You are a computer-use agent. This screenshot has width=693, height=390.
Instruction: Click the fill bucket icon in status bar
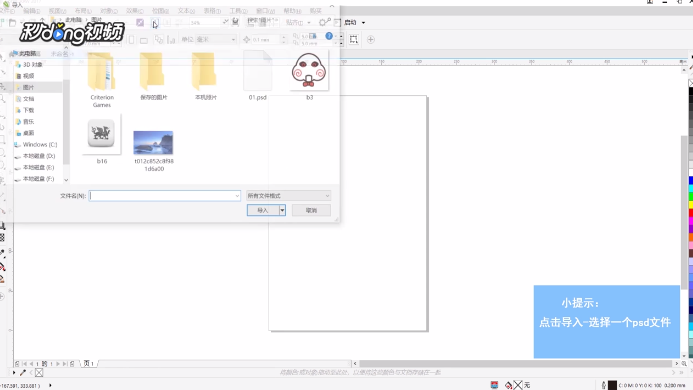tap(509, 386)
